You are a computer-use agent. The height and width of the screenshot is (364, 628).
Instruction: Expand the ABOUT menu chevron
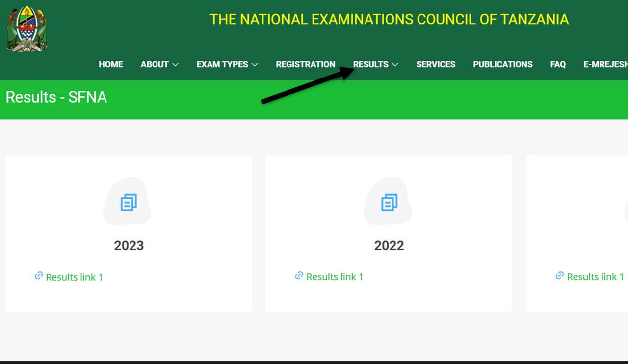point(175,65)
